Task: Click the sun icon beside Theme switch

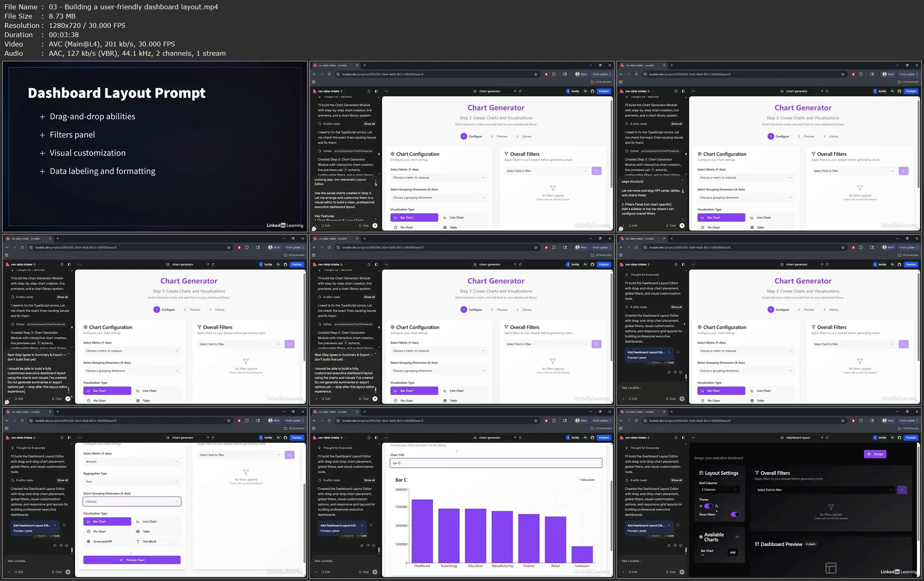Action: tap(701, 506)
